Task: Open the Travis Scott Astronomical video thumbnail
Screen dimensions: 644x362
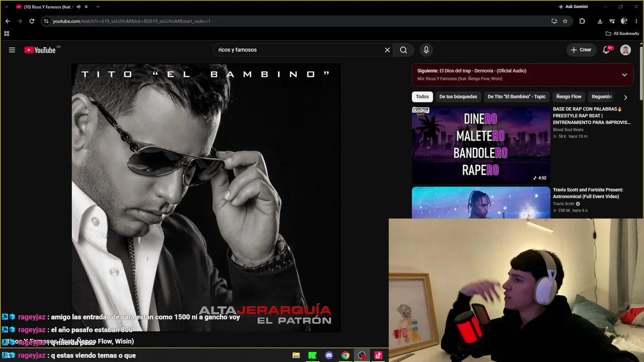Action: (x=481, y=203)
